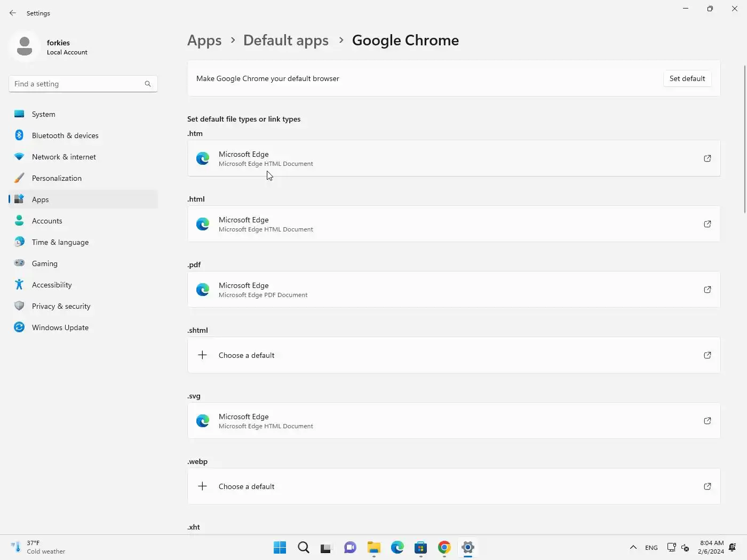Click the plus icon under .shtml
747x560 pixels.
coord(203,355)
